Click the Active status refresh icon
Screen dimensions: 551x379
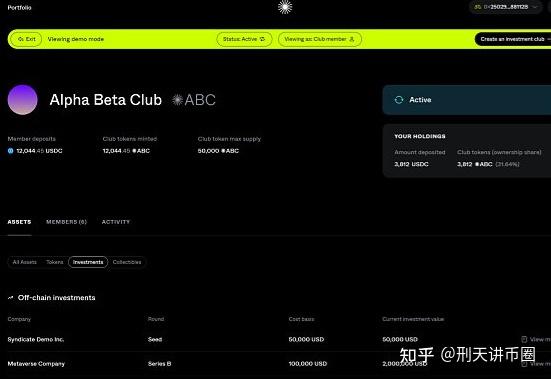(399, 100)
